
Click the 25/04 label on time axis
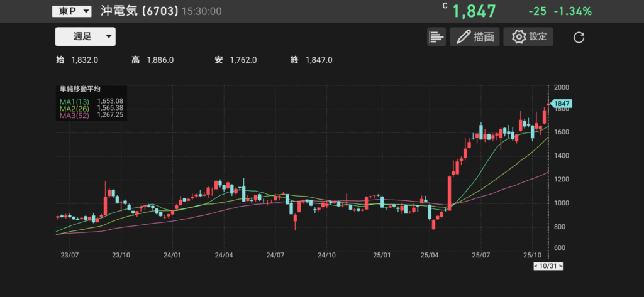click(430, 256)
